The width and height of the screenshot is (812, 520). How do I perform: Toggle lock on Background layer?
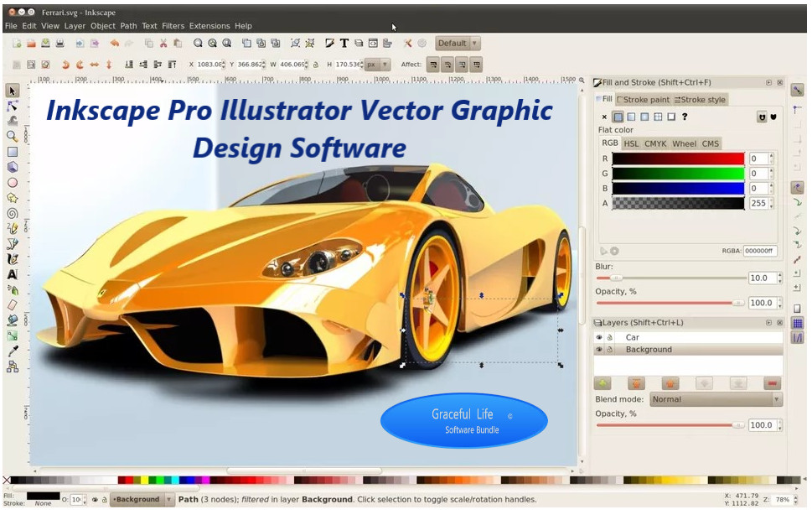tap(610, 350)
